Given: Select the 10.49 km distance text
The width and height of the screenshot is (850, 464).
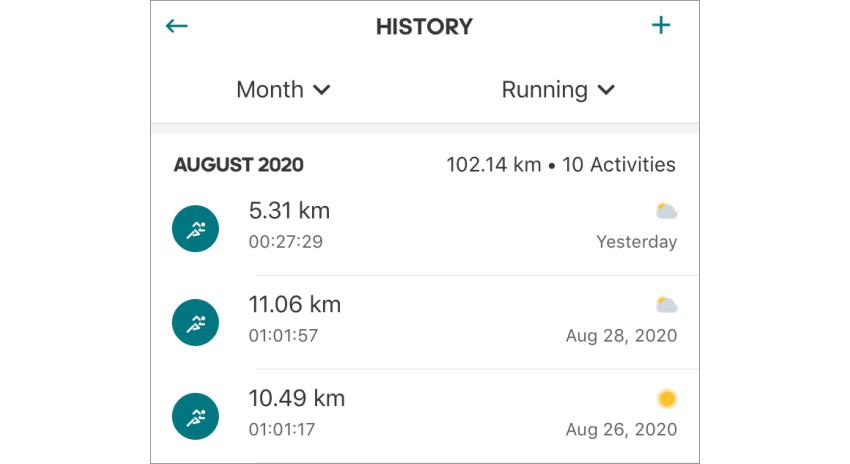Looking at the screenshot, I should [x=296, y=398].
